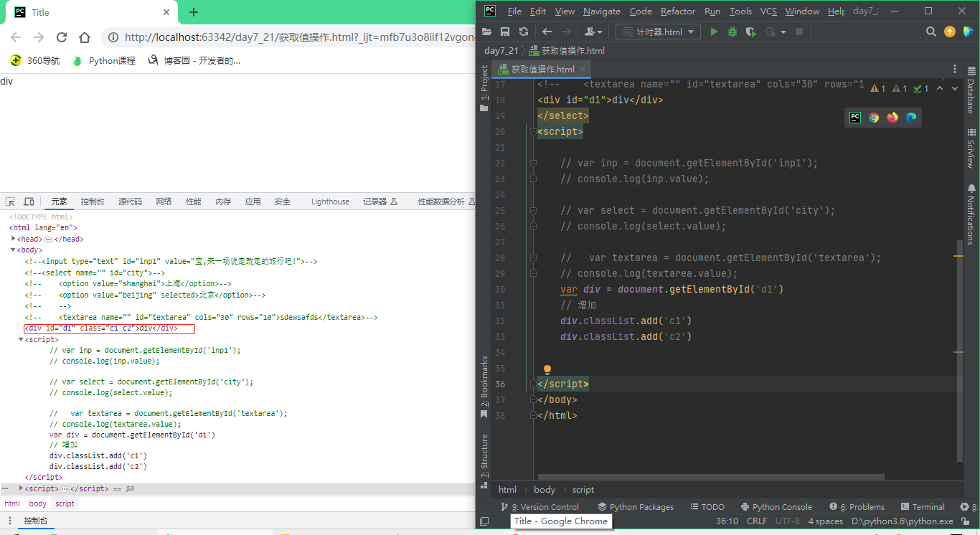Run the current configuration in PyCharm
980x535 pixels.
[714, 32]
